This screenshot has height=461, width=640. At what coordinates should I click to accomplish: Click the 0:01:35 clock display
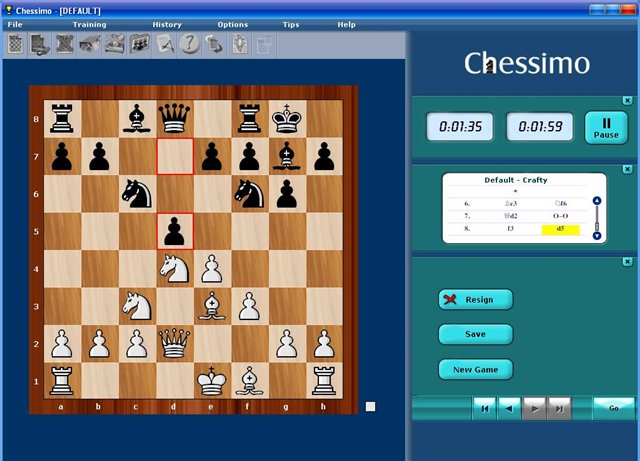460,127
